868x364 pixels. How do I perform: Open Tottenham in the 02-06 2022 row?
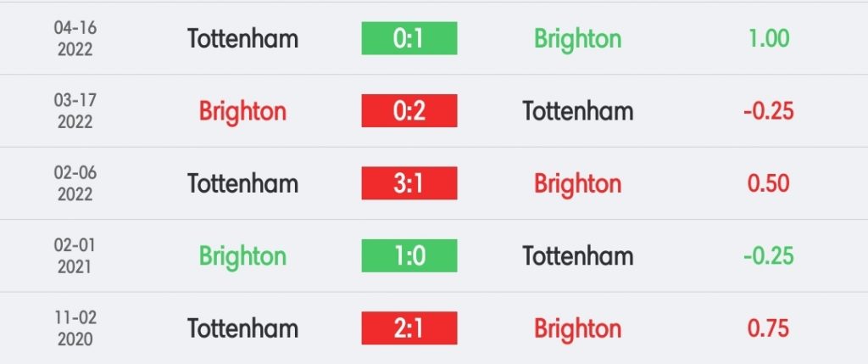242,183
